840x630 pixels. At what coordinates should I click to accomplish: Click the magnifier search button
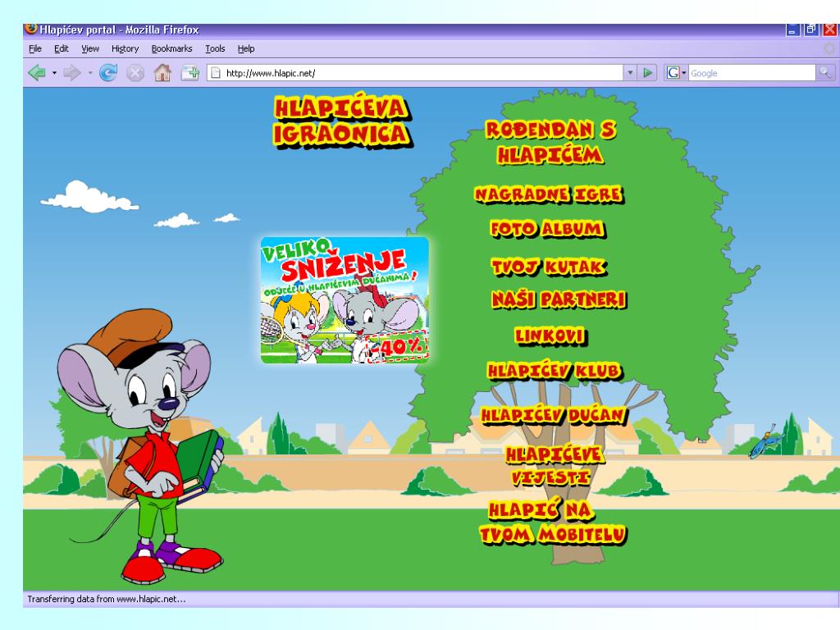click(x=824, y=73)
